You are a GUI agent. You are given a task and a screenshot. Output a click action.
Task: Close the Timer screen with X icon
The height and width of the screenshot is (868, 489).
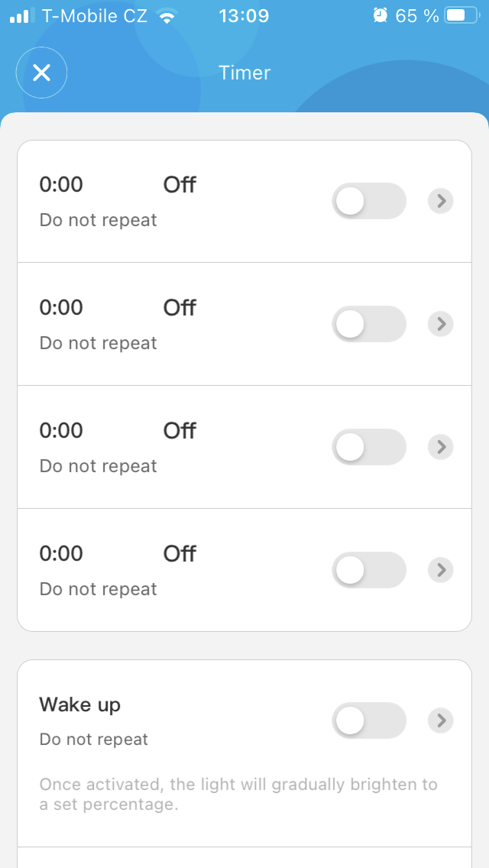click(x=41, y=73)
